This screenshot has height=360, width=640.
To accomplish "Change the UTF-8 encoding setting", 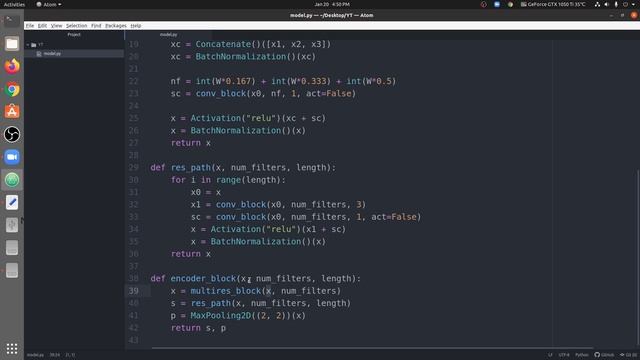I will 564,355.
